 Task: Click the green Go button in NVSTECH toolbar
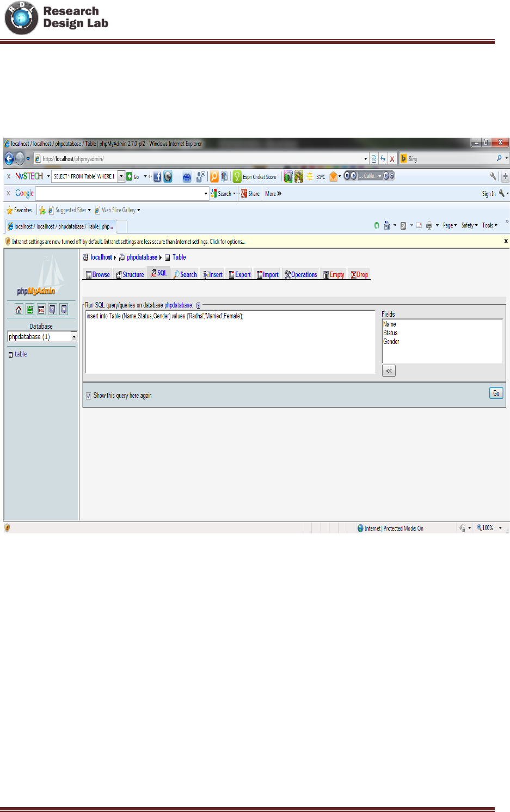pos(133,176)
